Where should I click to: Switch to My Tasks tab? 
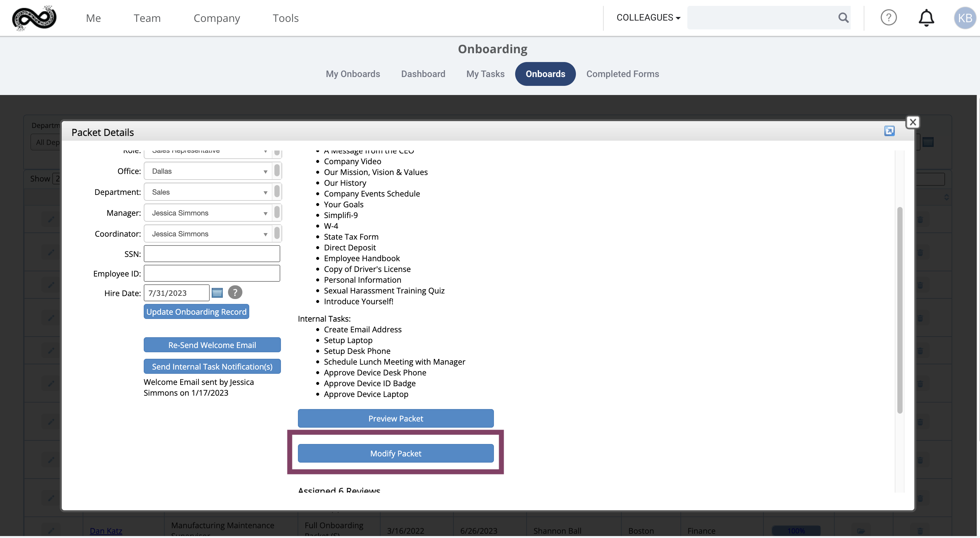[485, 74]
